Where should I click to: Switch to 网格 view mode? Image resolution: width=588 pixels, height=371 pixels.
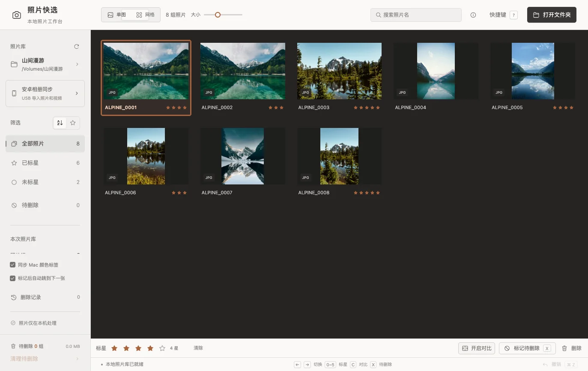(x=145, y=15)
